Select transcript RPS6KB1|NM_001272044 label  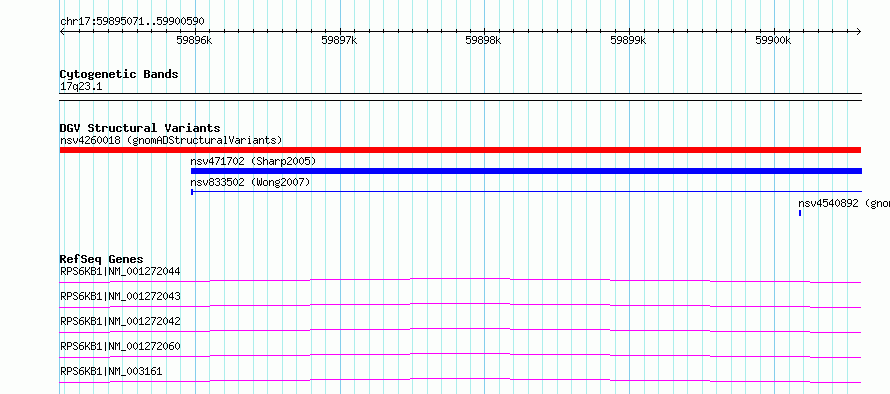[x=120, y=271]
